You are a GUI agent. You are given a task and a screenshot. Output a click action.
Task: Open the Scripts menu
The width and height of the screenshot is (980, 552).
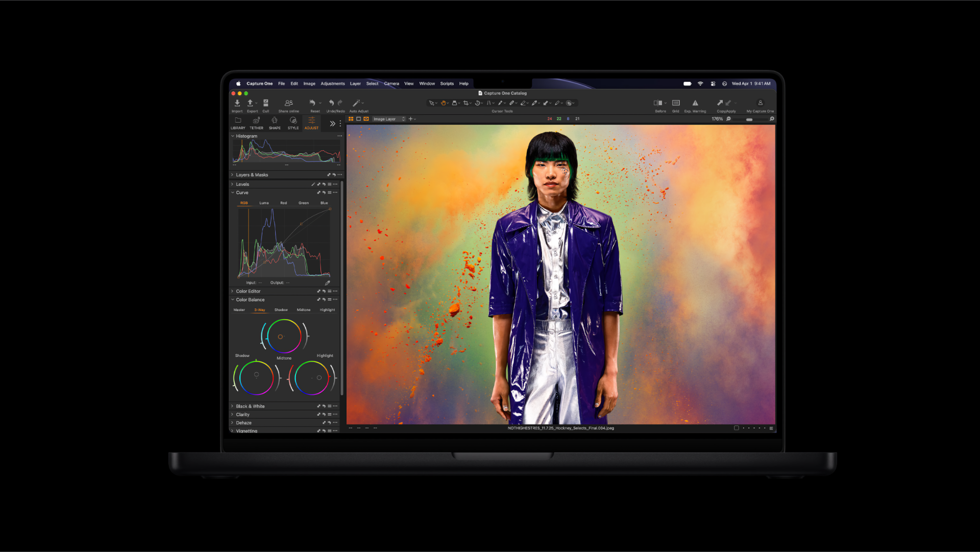pos(447,84)
